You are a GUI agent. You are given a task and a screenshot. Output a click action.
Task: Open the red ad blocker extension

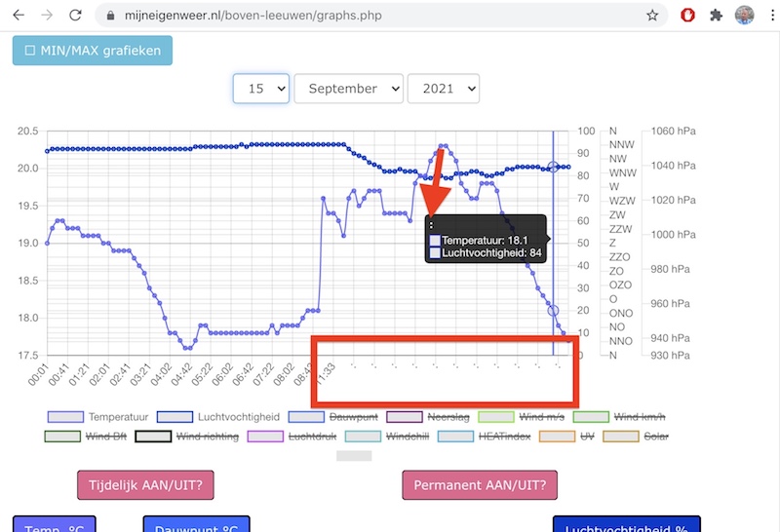(687, 16)
